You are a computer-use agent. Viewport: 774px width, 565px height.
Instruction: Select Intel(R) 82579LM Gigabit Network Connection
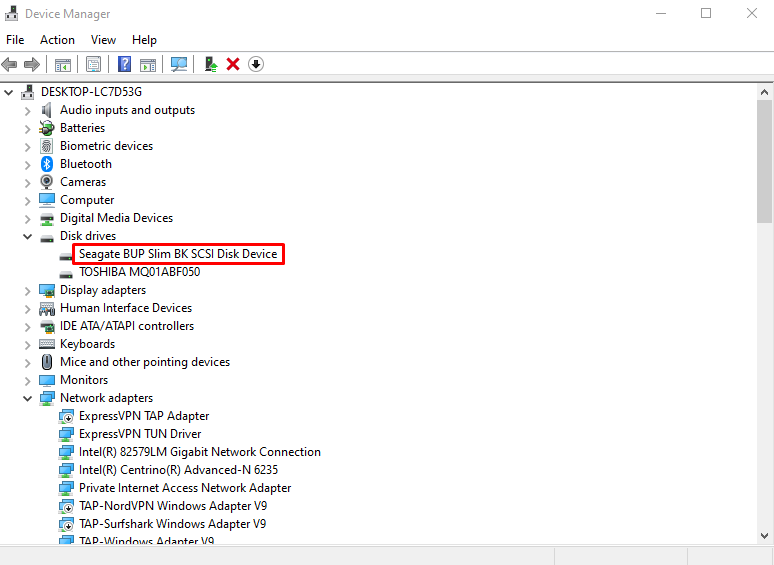click(200, 452)
